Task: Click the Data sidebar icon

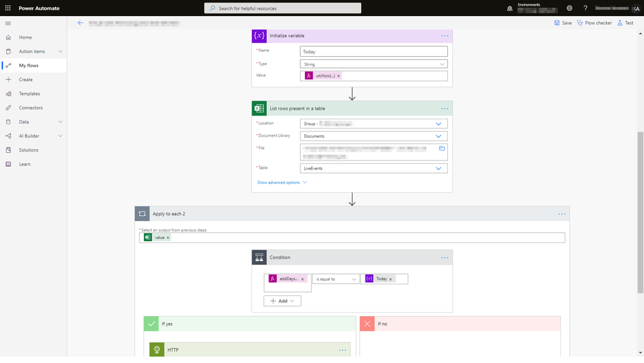Action: pyautogui.click(x=8, y=122)
